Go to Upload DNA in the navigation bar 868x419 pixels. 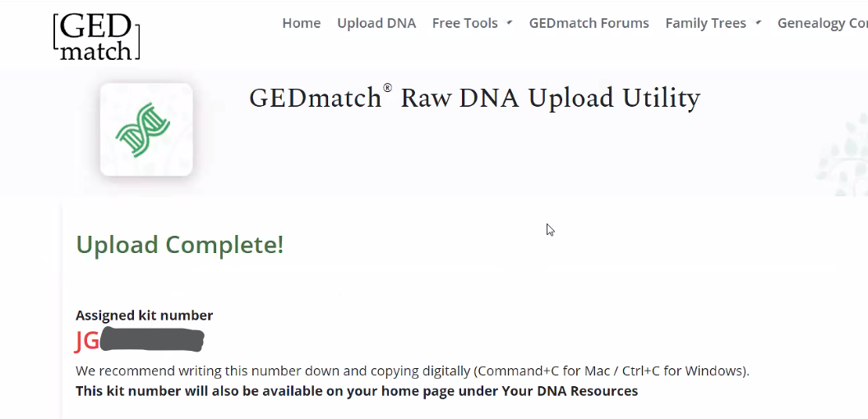376,23
